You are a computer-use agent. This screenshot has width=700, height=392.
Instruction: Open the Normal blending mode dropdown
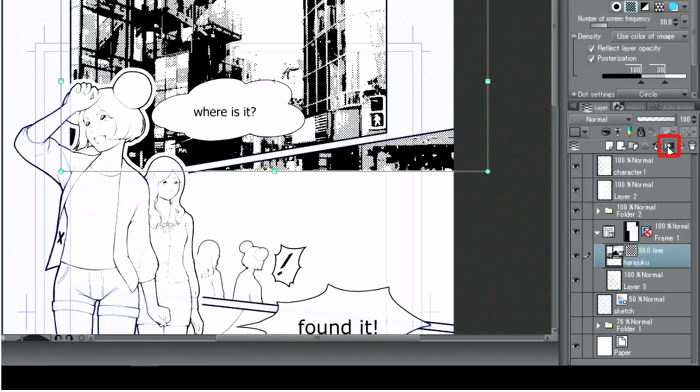pyautogui.click(x=600, y=119)
